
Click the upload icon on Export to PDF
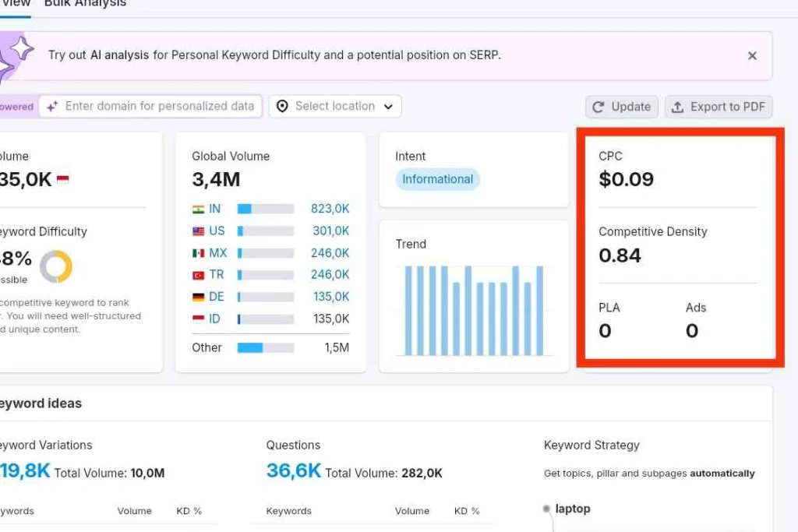[677, 107]
